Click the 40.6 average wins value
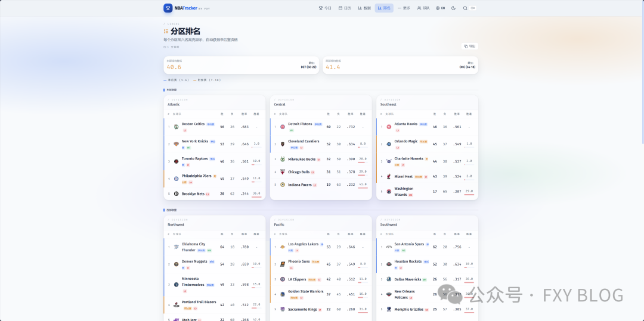Screen dimensions: 644x321 coord(174,67)
